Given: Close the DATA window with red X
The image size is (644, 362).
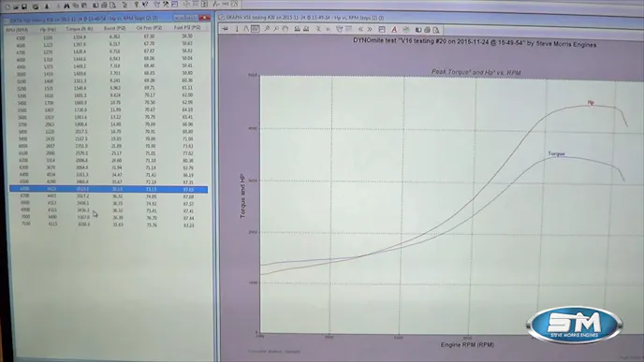Looking at the screenshot, I should pyautogui.click(x=204, y=18).
